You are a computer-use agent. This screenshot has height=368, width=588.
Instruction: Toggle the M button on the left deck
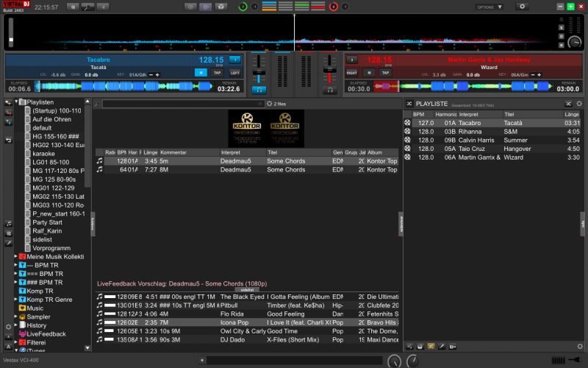[201, 73]
